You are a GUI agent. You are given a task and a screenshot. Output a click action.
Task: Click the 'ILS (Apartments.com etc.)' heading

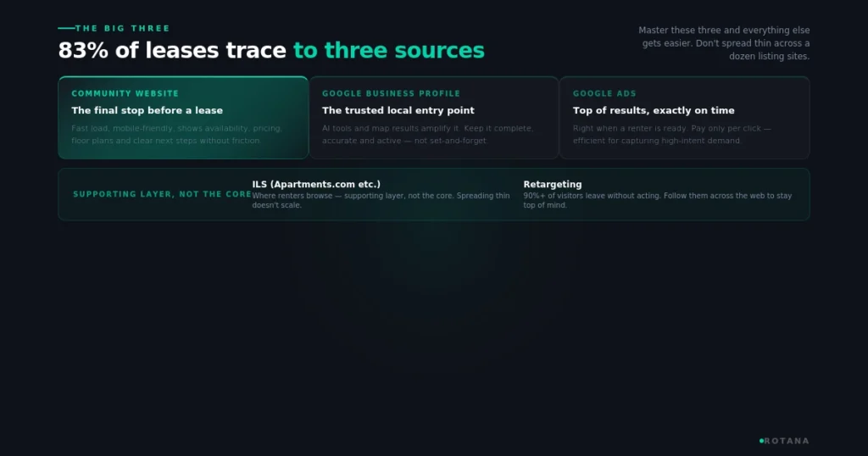pyautogui.click(x=317, y=184)
